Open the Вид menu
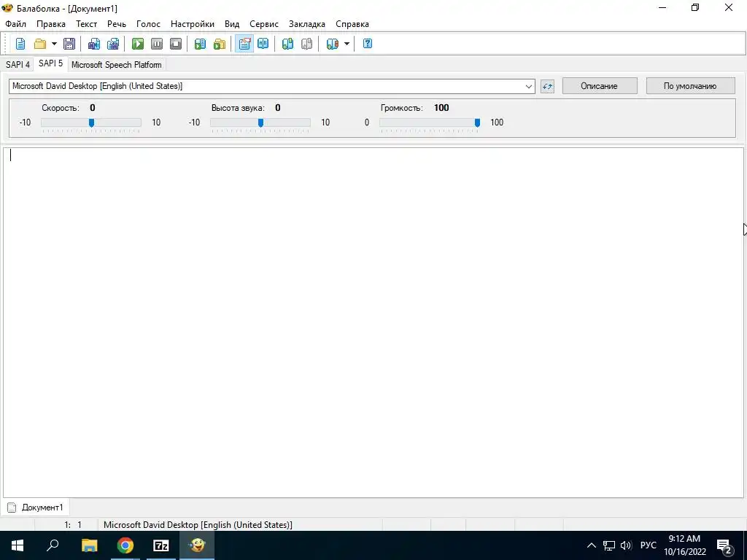This screenshot has width=747, height=560. point(232,24)
